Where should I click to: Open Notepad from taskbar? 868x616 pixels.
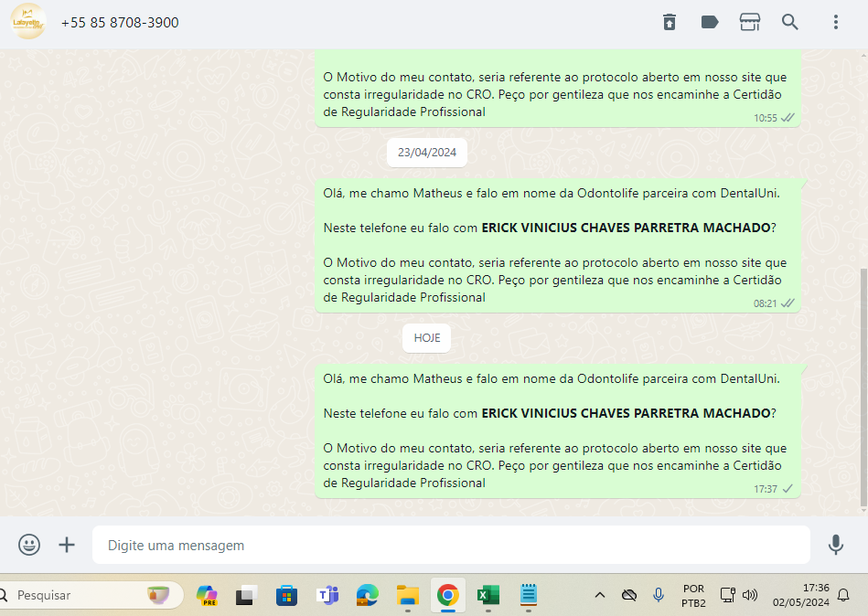pyautogui.click(x=529, y=596)
